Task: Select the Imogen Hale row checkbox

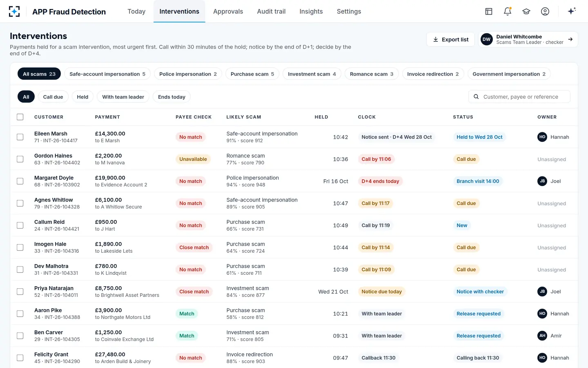Action: (20, 247)
